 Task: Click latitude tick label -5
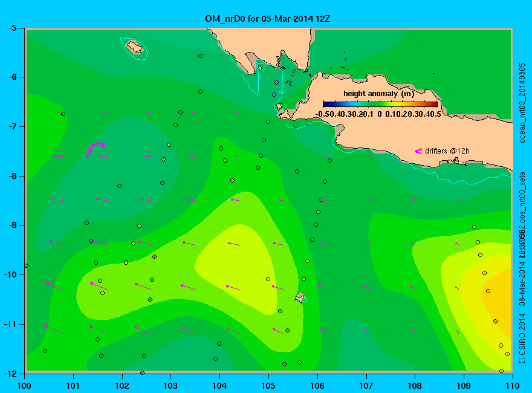pyautogui.click(x=13, y=28)
